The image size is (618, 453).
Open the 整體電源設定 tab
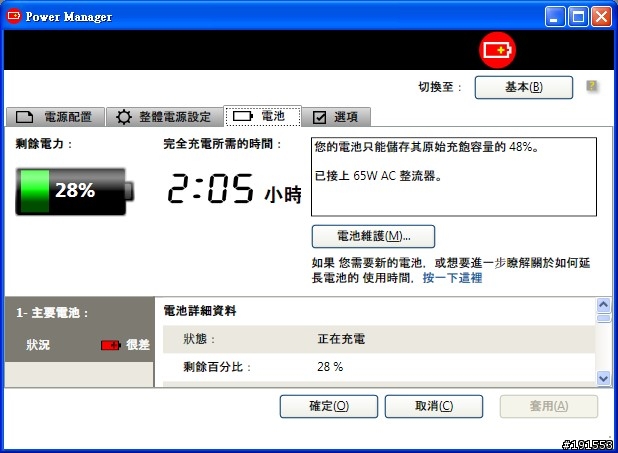coord(164,117)
